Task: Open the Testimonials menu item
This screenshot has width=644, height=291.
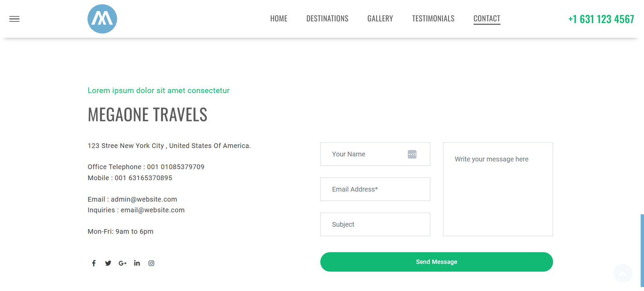Action: (433, 18)
